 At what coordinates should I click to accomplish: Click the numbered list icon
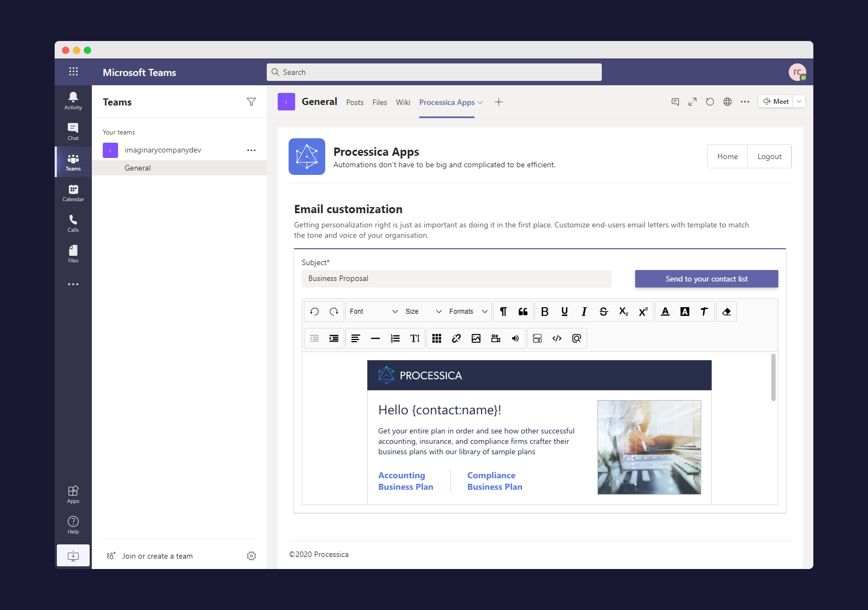pyautogui.click(x=395, y=338)
